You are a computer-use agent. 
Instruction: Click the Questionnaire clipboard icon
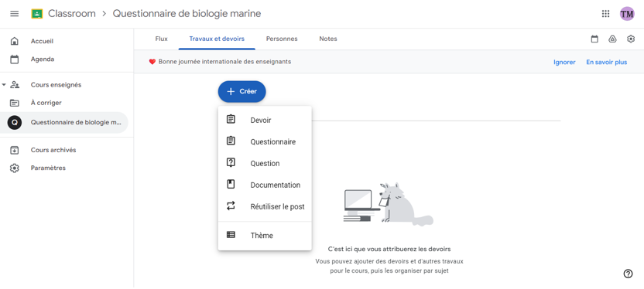click(231, 141)
